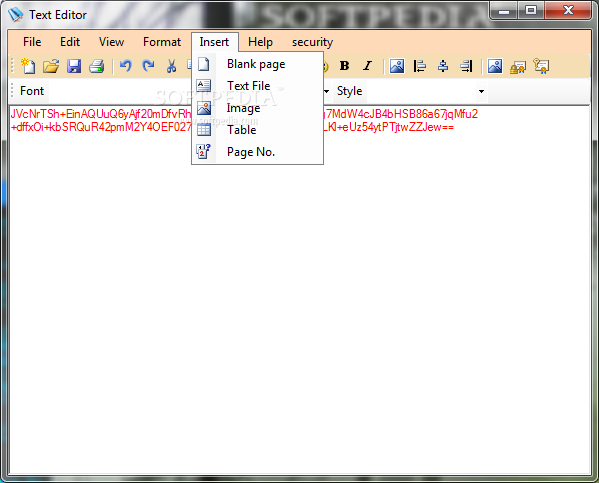Screen dimensions: 599x483
Task: Open the View menu
Action: point(111,42)
